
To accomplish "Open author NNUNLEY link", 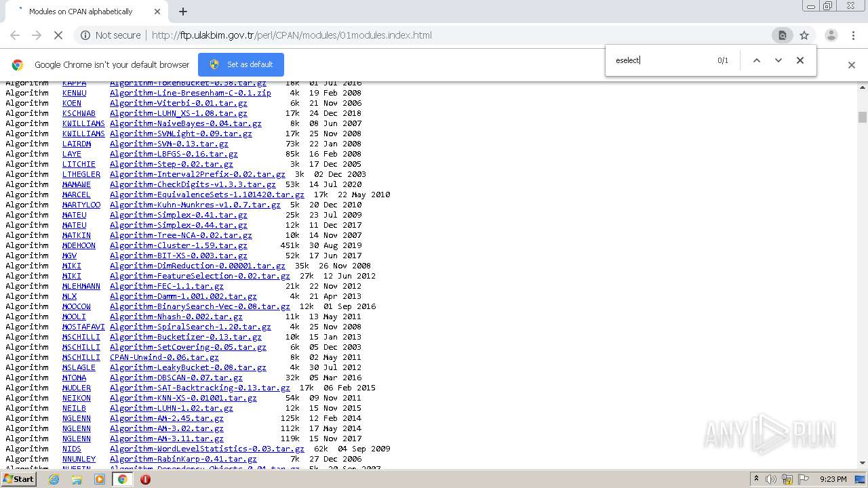I will (79, 459).
